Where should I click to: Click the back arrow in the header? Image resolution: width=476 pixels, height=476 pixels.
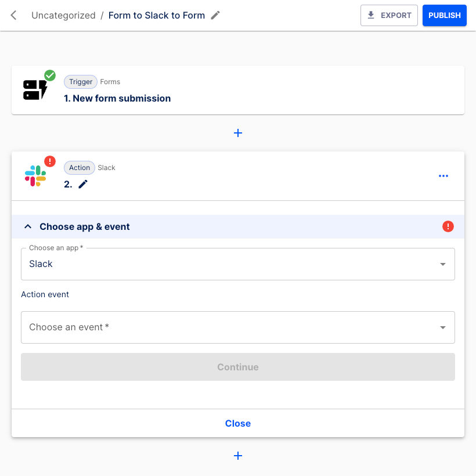(14, 16)
